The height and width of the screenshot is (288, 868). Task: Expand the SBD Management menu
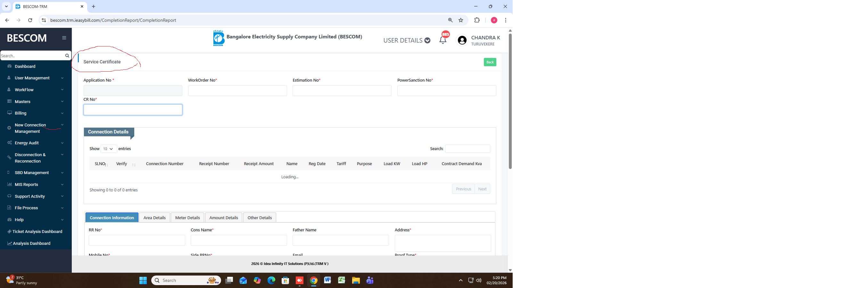click(x=35, y=172)
